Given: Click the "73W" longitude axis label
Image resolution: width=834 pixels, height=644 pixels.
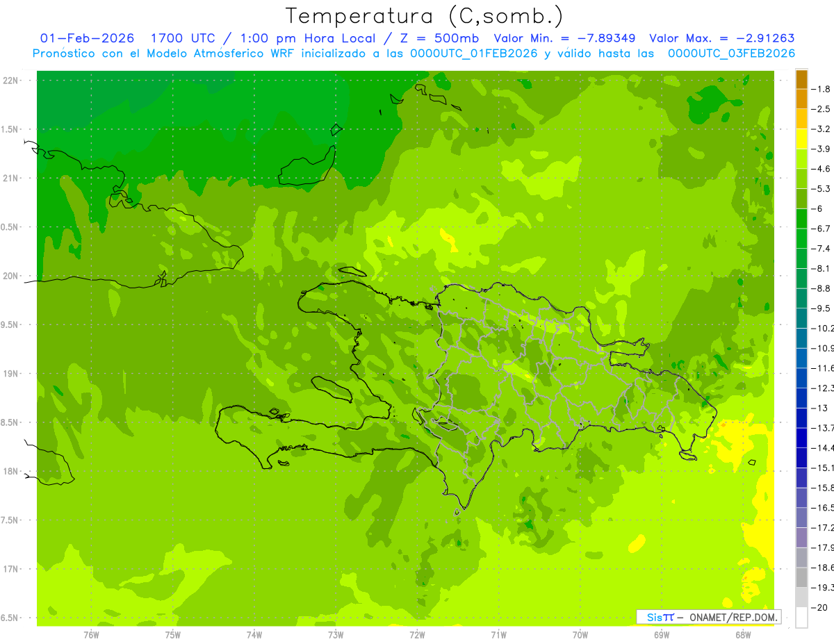Looking at the screenshot, I should pyautogui.click(x=336, y=634).
